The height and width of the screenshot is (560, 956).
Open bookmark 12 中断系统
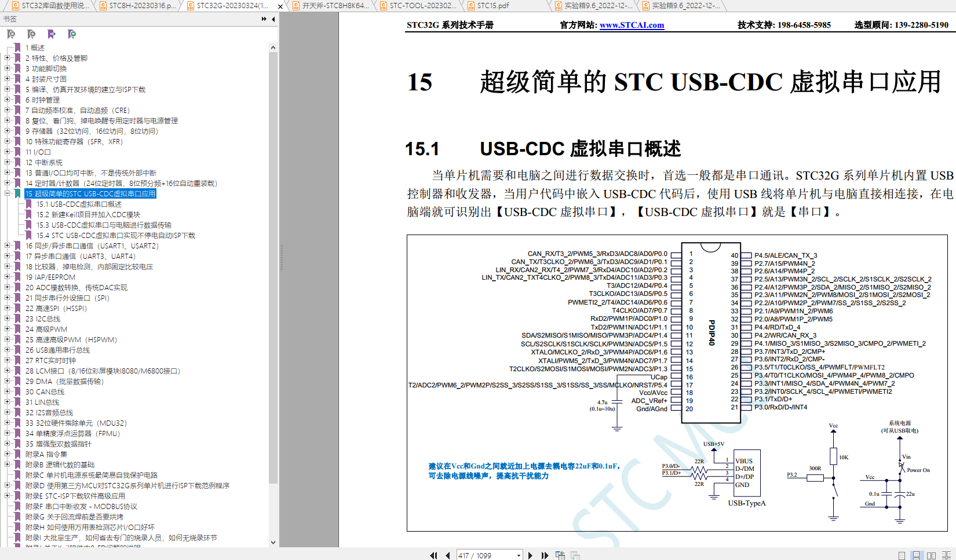43,162
